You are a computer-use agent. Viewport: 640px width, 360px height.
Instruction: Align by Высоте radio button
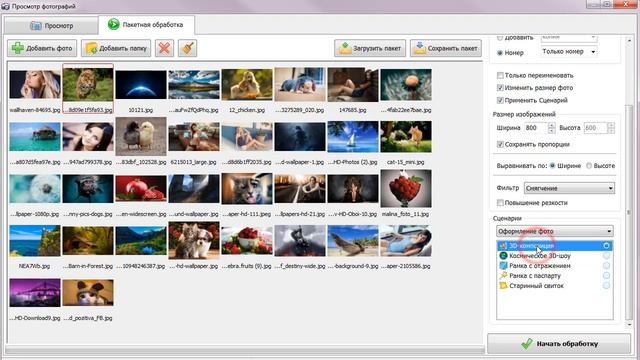[589, 166]
